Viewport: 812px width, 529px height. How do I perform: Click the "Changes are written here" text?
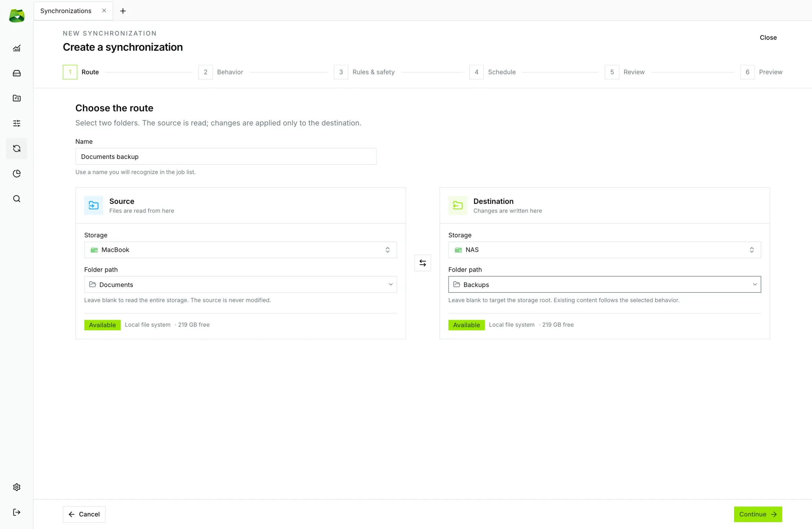click(507, 211)
